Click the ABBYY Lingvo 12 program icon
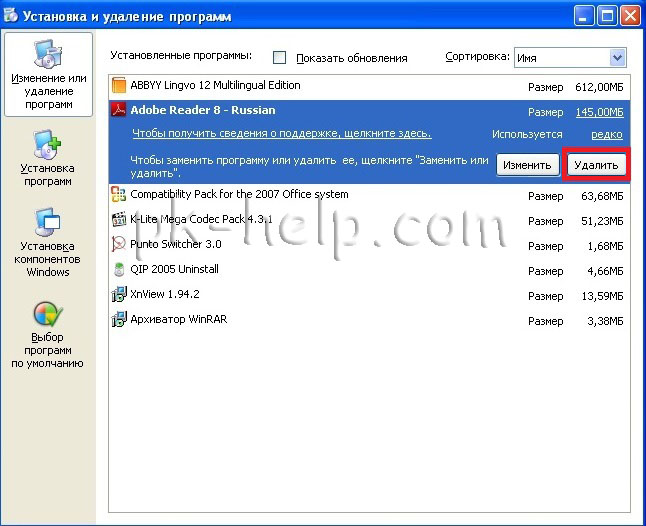The image size is (646, 526). pos(119,85)
